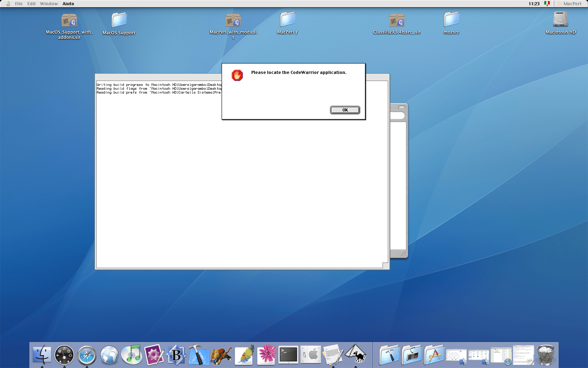This screenshot has width=588, height=368.
Task: Open System Preferences from the Dock
Action: click(311, 355)
